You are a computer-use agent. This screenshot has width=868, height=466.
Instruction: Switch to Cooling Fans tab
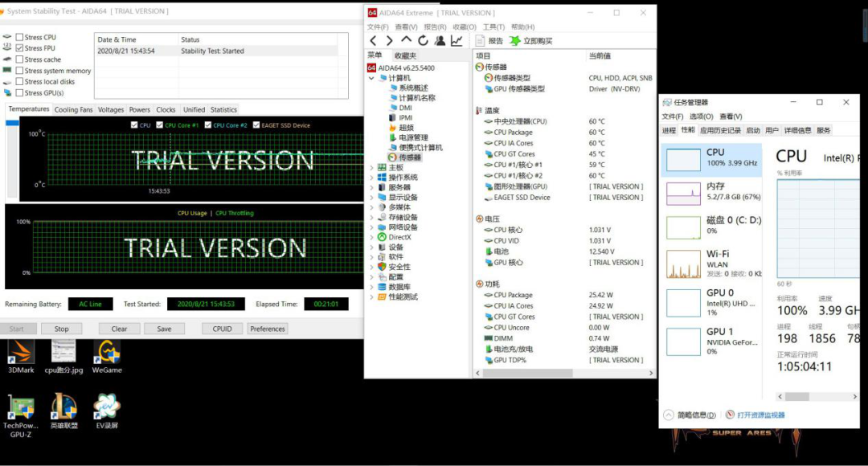[74, 109]
